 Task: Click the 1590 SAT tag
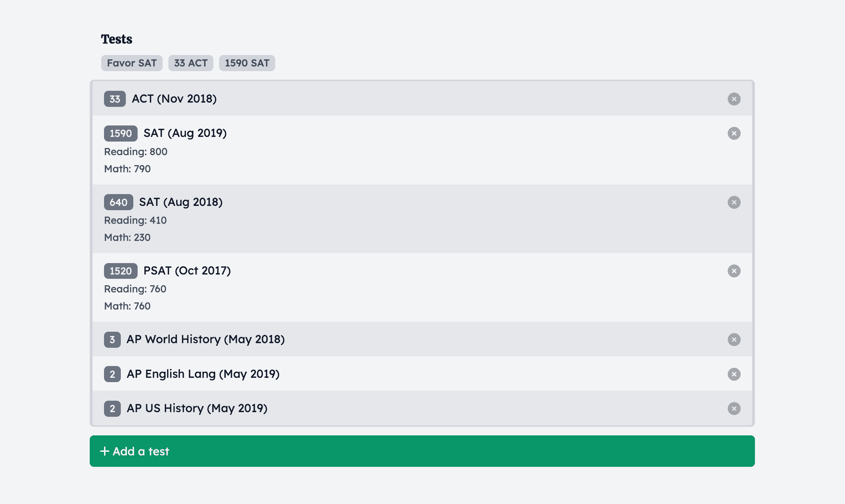pos(247,63)
